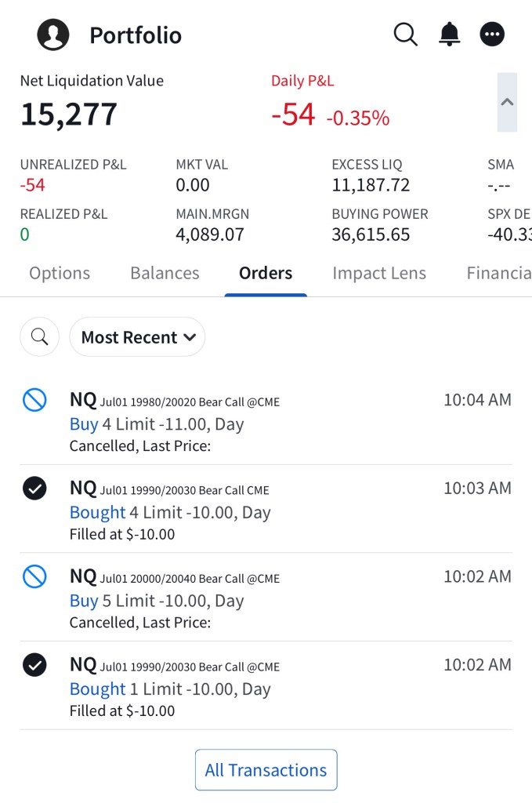
Task: Tap the search magnifier in header
Action: (x=405, y=35)
